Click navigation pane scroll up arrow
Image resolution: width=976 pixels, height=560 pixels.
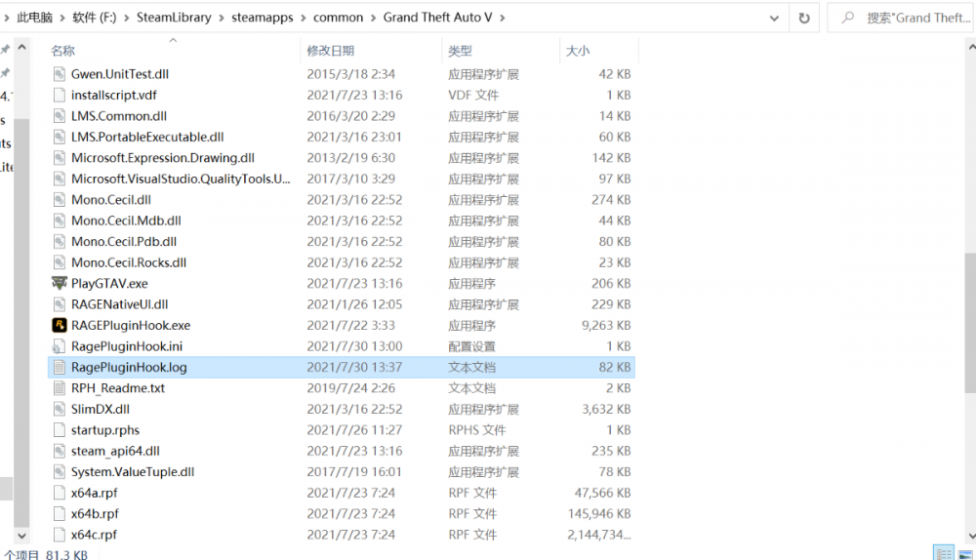[x=21, y=47]
